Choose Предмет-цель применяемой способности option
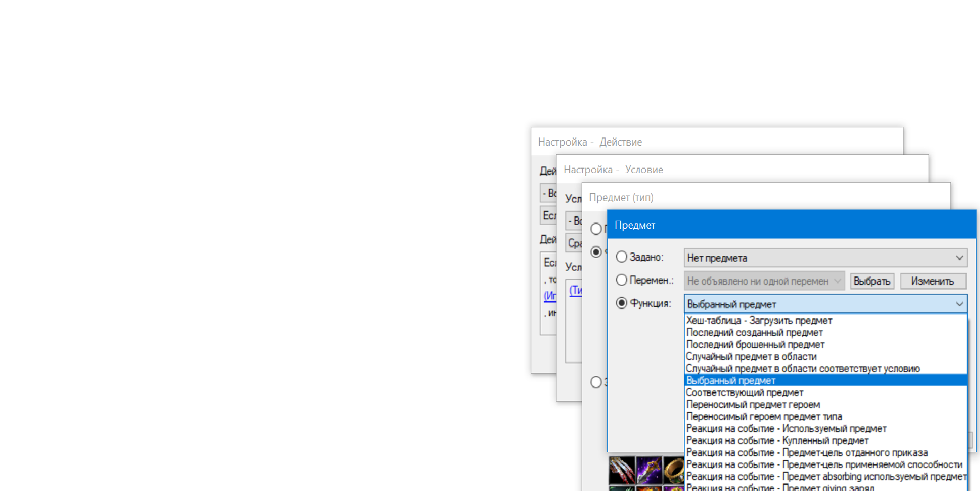 pyautogui.click(x=826, y=465)
